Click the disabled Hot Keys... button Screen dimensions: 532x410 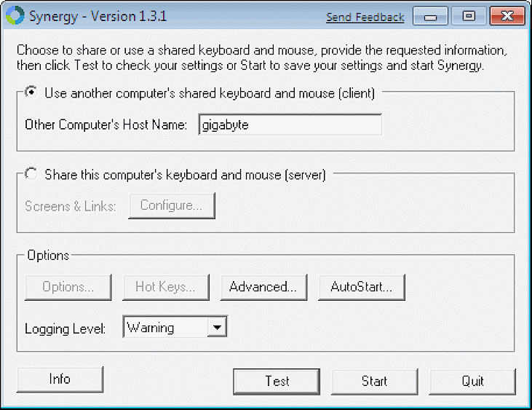click(x=166, y=287)
